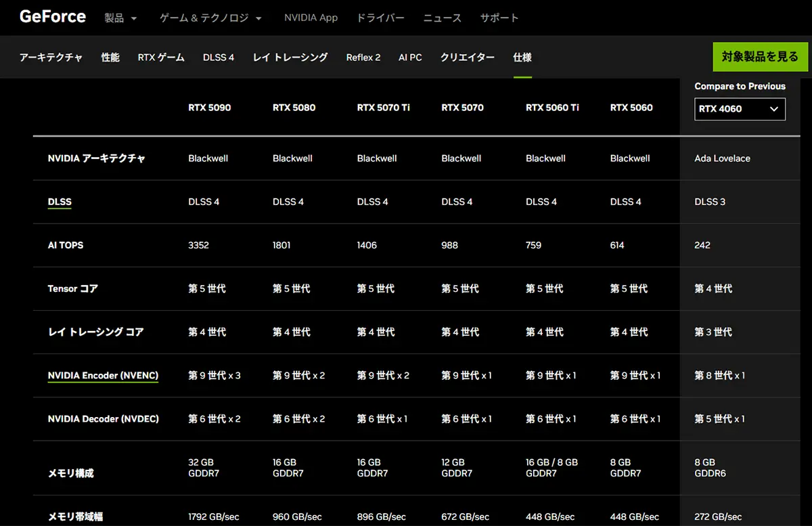
Task: Switch to the Reflex 2 tab
Action: coord(363,58)
